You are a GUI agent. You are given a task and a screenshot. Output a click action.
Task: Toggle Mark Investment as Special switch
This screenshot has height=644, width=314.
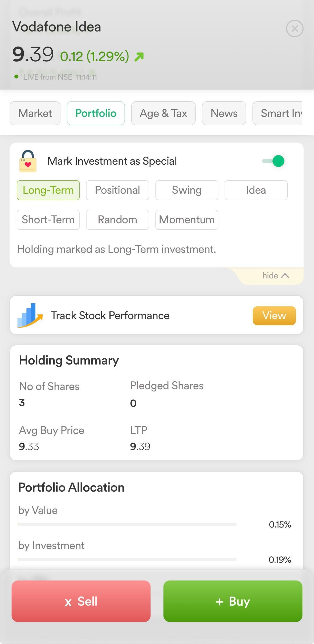pyautogui.click(x=274, y=161)
